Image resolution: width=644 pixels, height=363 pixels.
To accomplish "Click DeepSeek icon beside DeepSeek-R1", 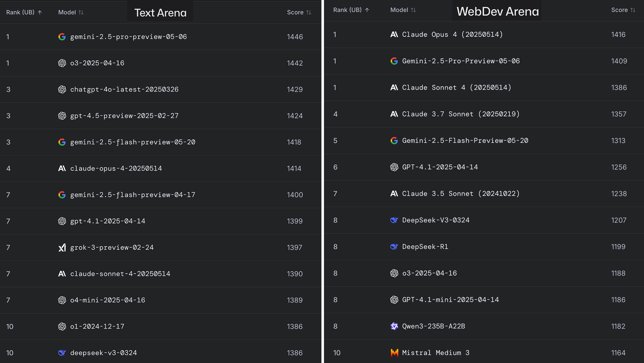I will pyautogui.click(x=394, y=246).
